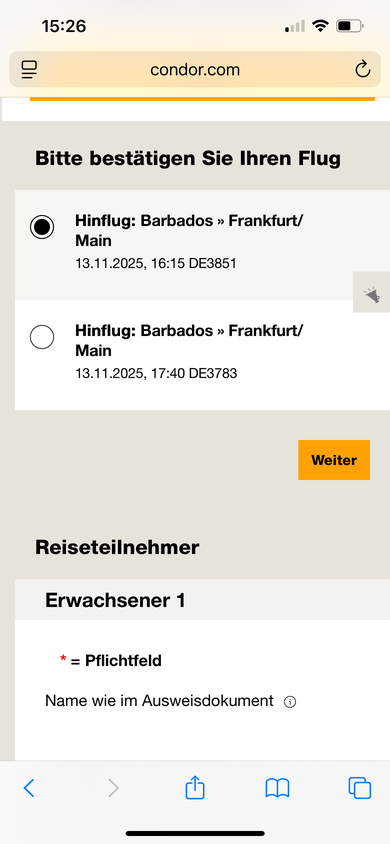Reload the condor.com page
Screen dimensions: 390x844
point(363,69)
